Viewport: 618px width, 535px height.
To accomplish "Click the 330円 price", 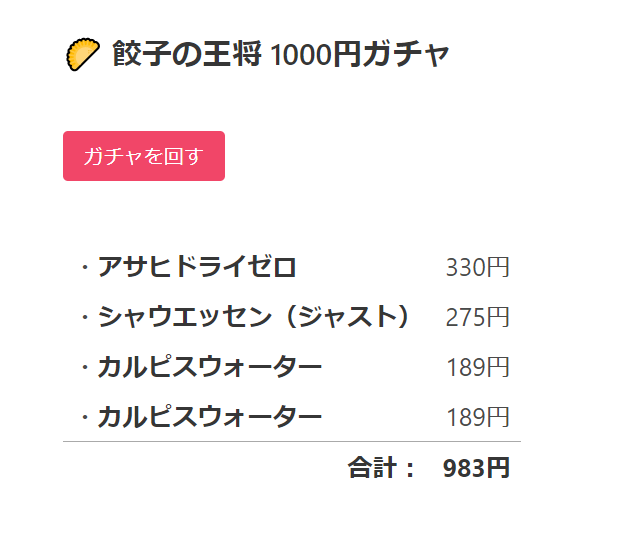I will point(477,268).
